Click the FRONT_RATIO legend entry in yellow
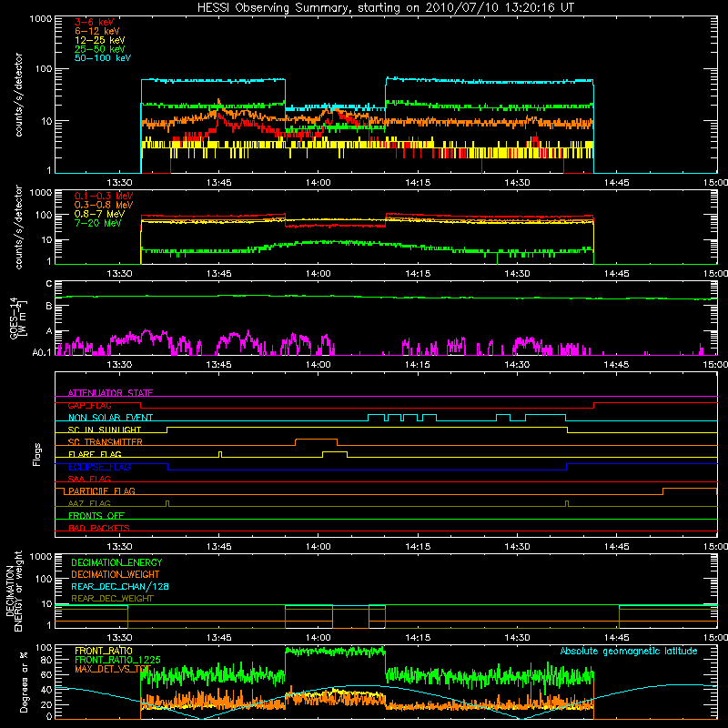 click(104, 651)
